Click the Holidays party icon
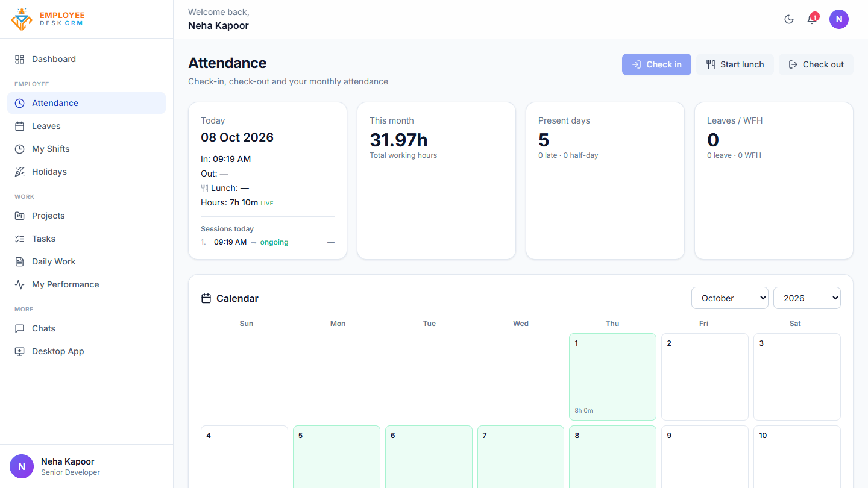The width and height of the screenshot is (868, 488). 20,172
